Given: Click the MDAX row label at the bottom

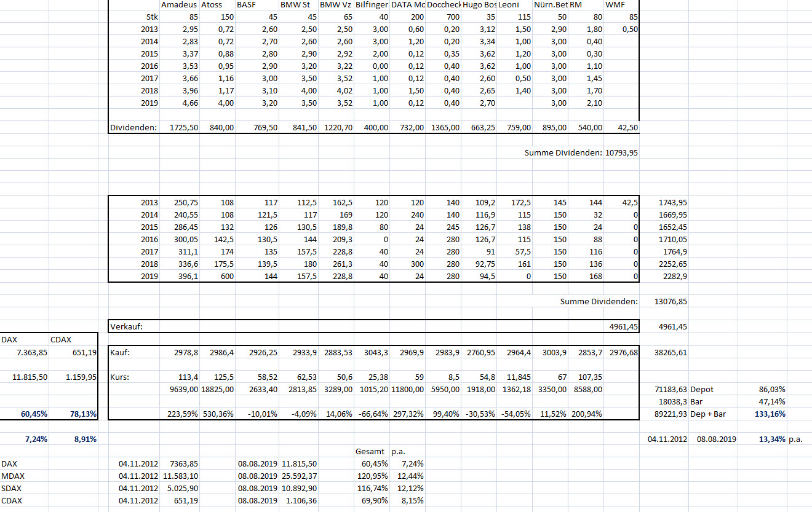Looking at the screenshot, I should coord(12,476).
